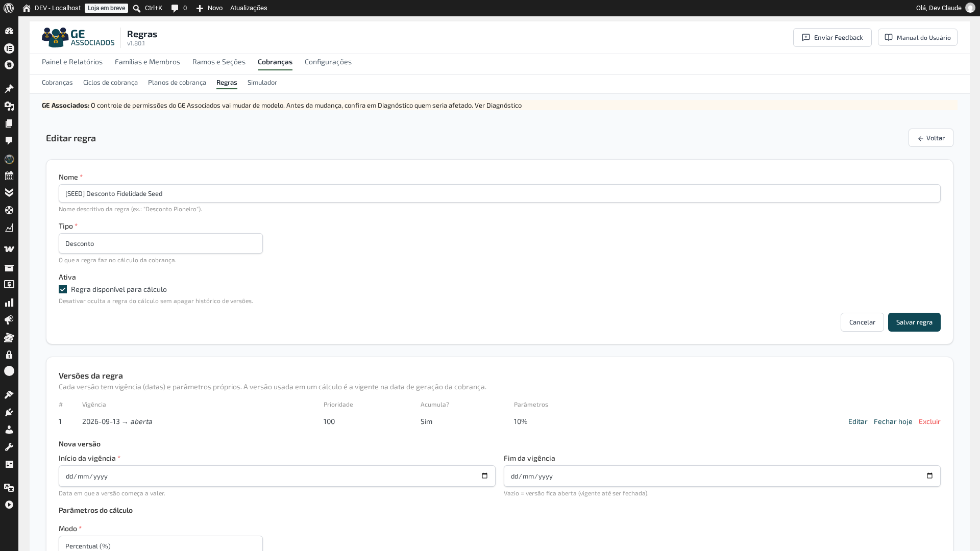Open the WordPress logo menu
Image resolution: width=980 pixels, height=551 pixels.
coord(9,8)
